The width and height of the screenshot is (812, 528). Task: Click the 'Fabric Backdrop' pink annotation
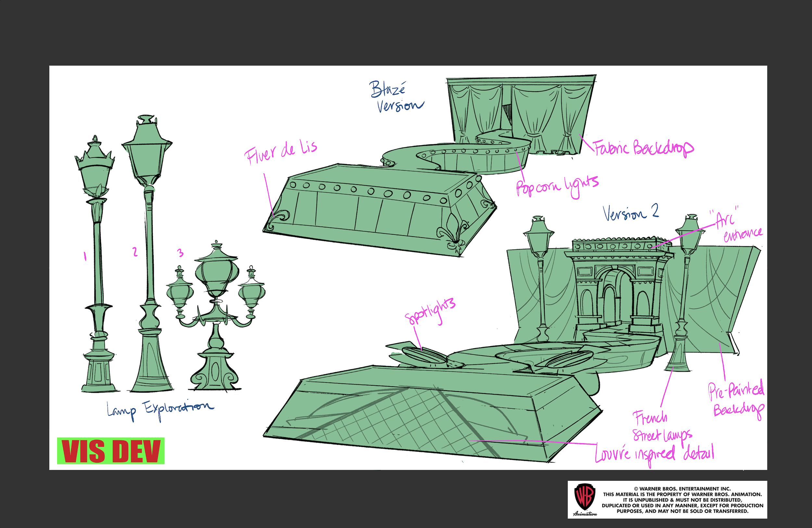[643, 148]
